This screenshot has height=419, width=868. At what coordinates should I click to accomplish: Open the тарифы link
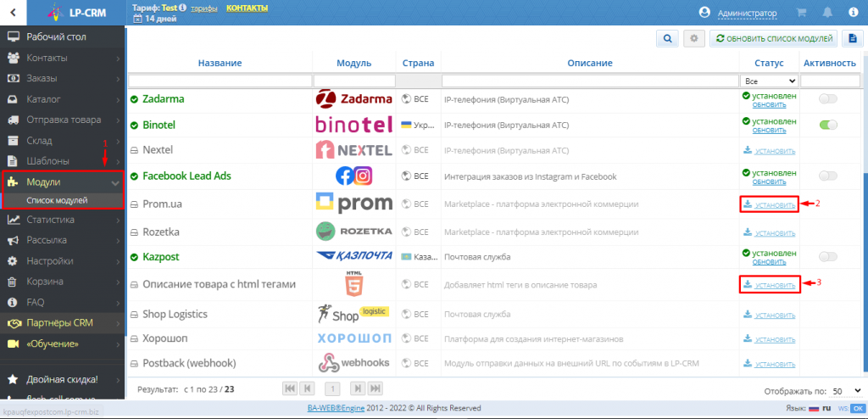pos(203,8)
